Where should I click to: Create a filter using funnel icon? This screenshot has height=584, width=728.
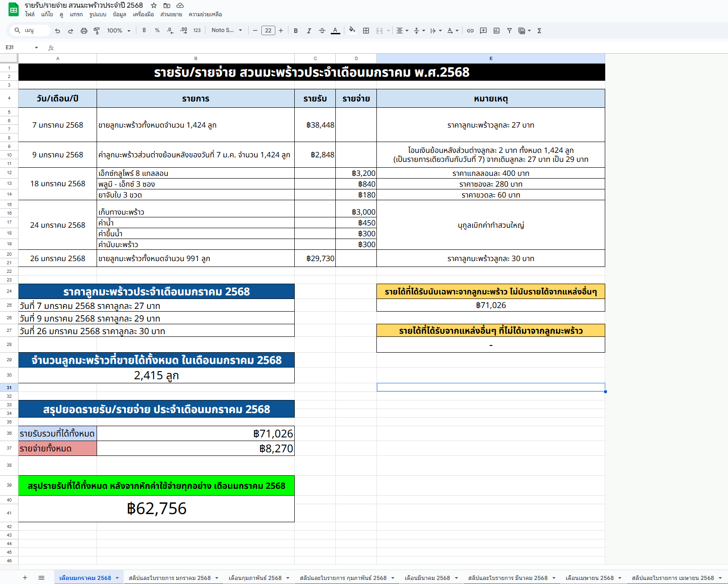509,31
